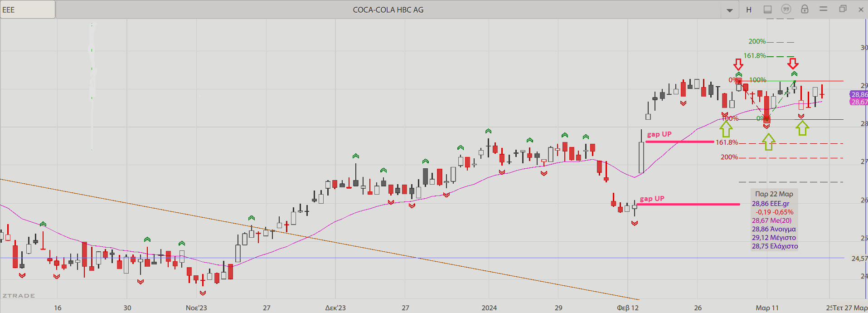Click the ZTRADE logo text

19,296
